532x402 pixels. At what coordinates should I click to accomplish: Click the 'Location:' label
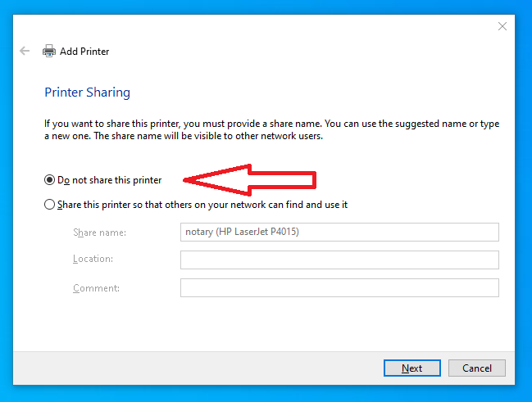[93, 260]
